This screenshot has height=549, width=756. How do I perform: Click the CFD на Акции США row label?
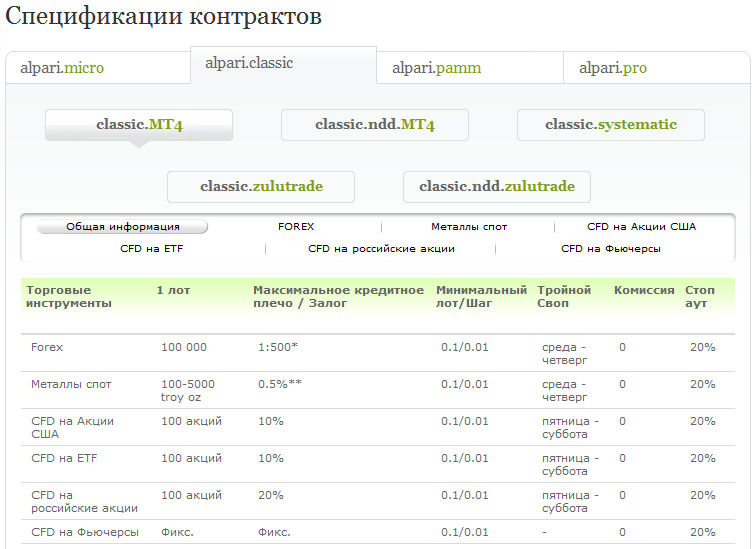click(x=72, y=428)
